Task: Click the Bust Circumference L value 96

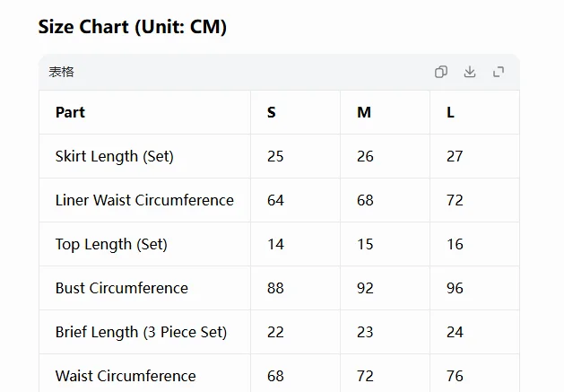Action: click(x=455, y=288)
